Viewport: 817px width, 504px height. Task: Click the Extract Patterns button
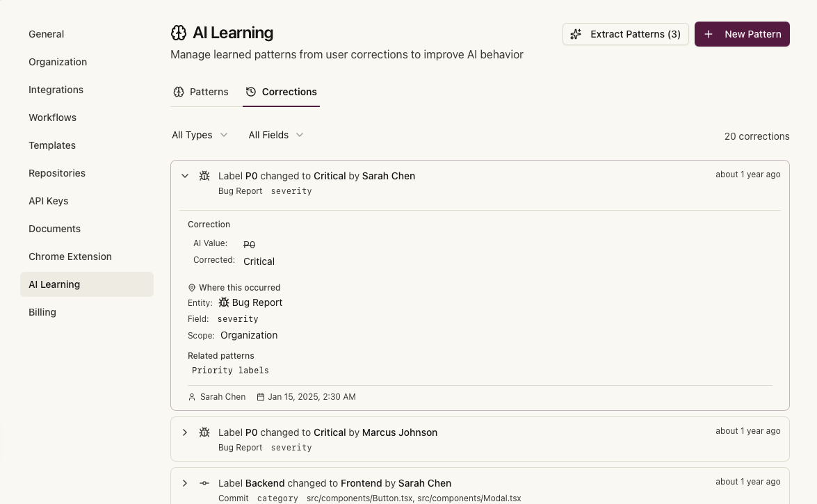625,33
